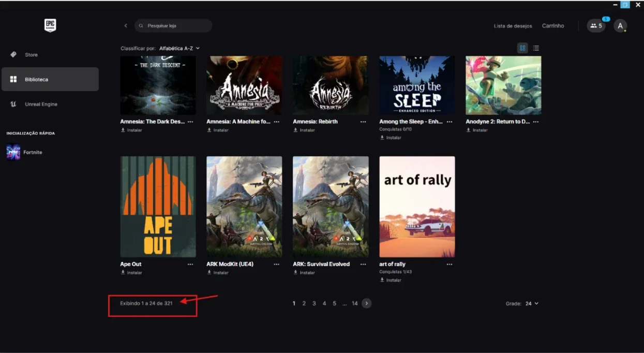Screen dimensions: 644x353
Task: Open options menu for Amnesia: Rebirth
Action: 363,122
